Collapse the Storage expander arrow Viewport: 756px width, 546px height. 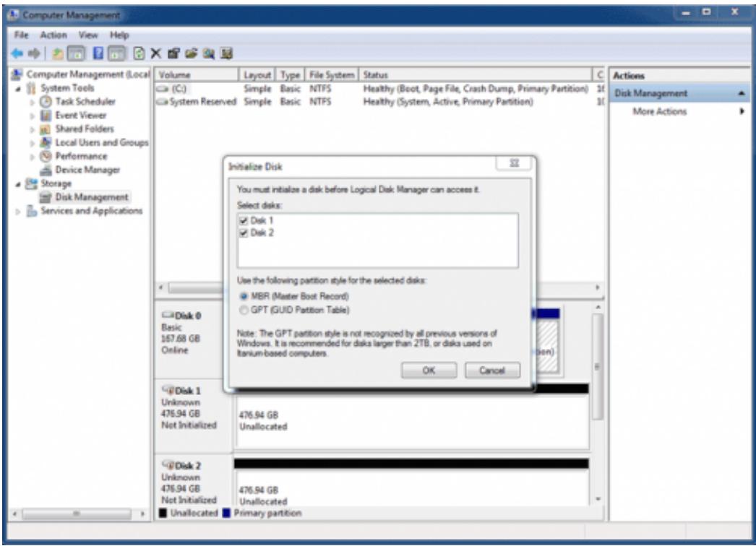[x=18, y=184]
